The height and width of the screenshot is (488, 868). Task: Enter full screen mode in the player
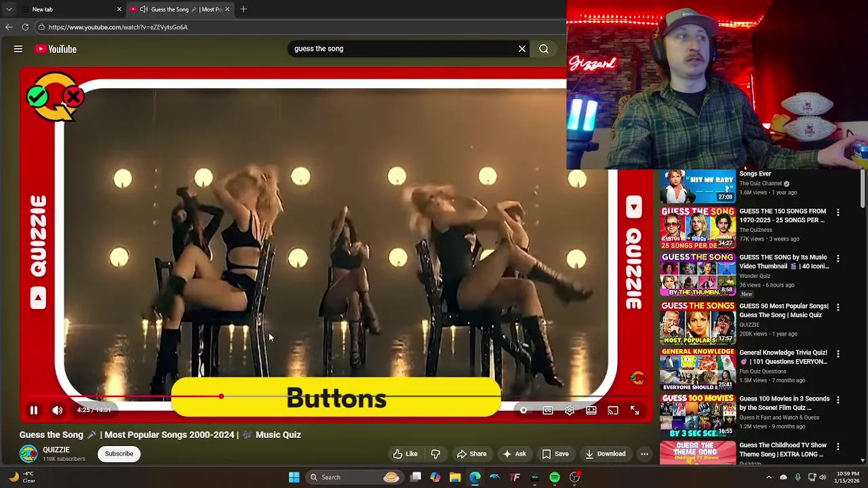click(x=635, y=410)
